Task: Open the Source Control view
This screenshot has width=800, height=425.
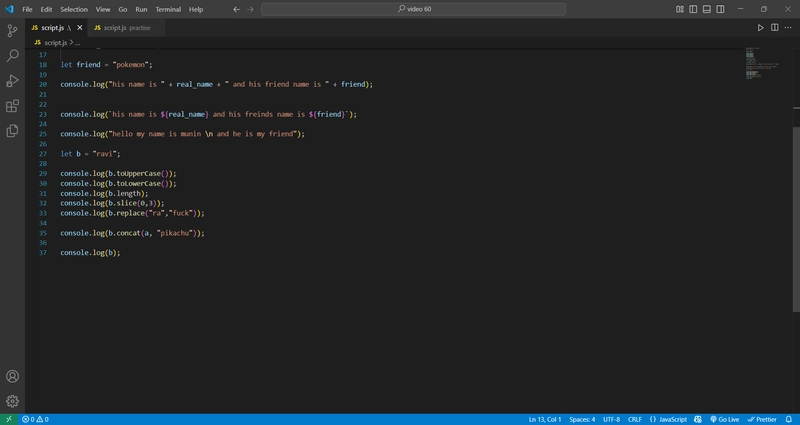Action: tap(12, 31)
